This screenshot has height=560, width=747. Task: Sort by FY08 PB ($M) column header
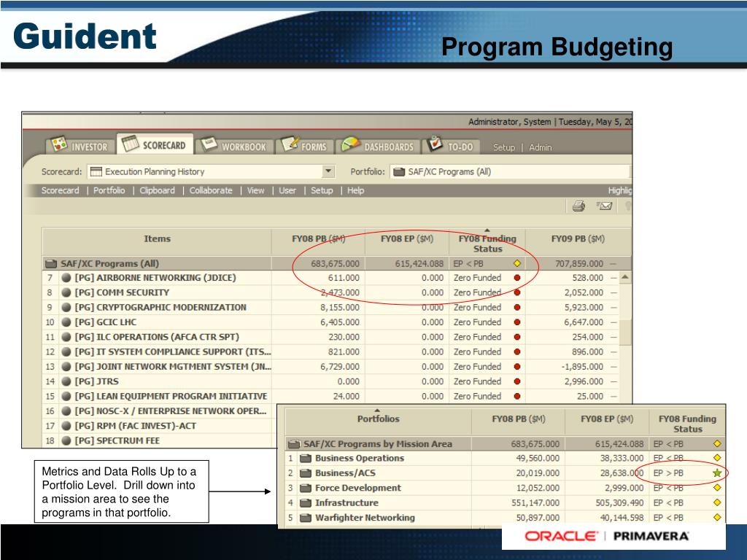(x=318, y=239)
